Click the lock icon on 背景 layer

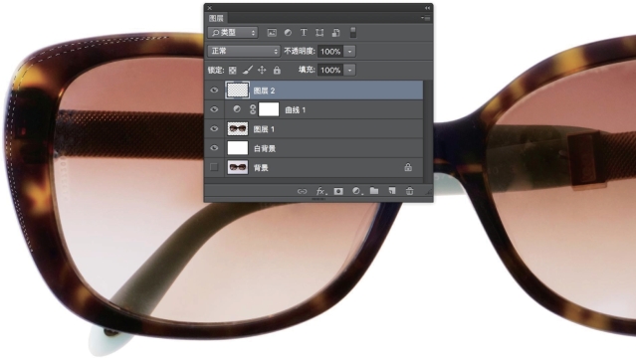[408, 167]
